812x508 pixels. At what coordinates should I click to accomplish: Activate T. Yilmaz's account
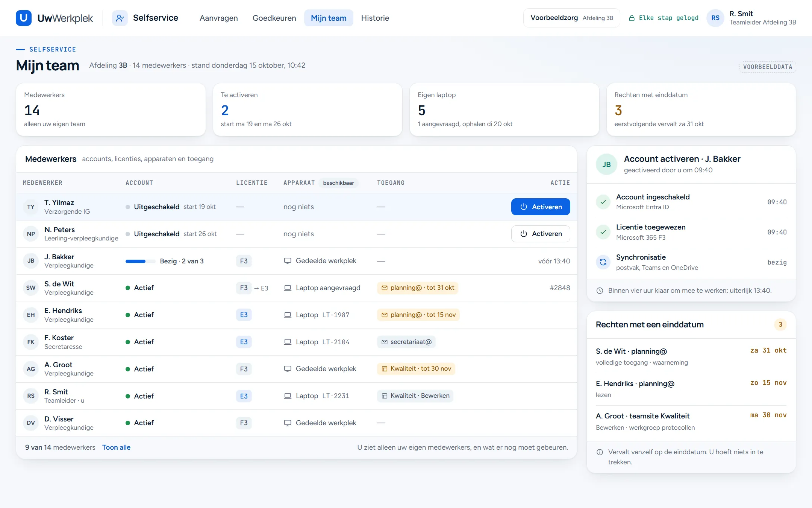[x=541, y=207]
